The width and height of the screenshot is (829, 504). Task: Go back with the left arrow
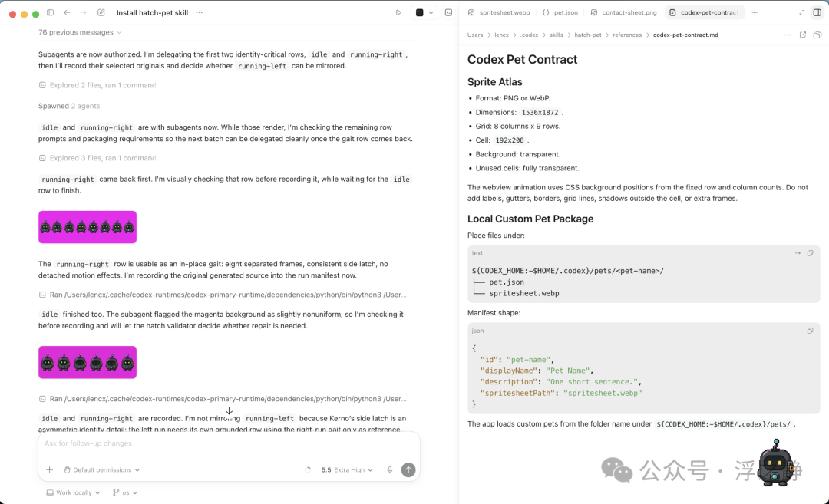point(67,13)
